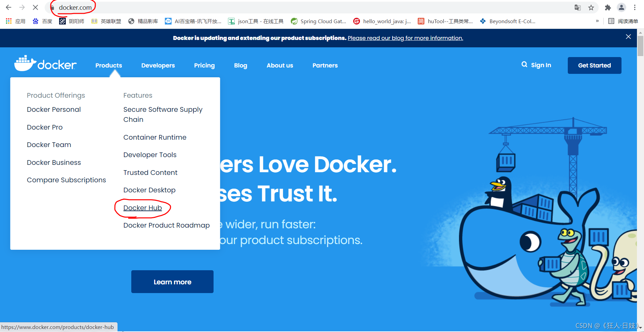Open the huTool bookmark
The image size is (644, 332).
tap(445, 21)
